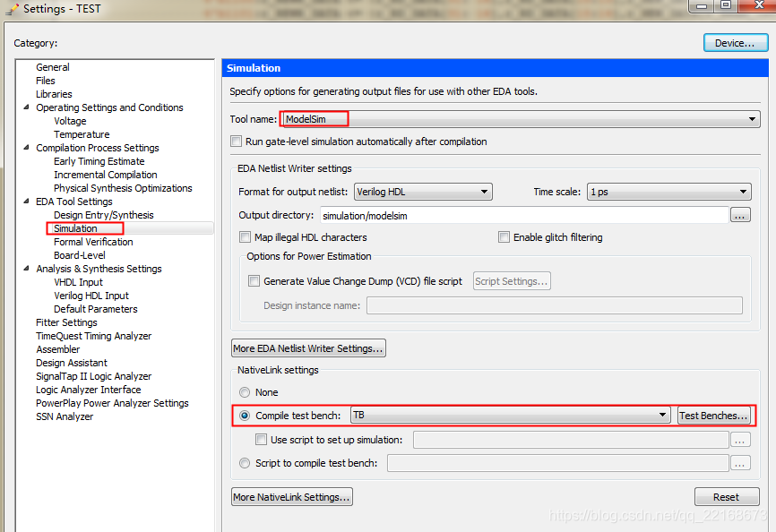776x532 pixels.
Task: Browse for the output directory
Action: point(740,215)
